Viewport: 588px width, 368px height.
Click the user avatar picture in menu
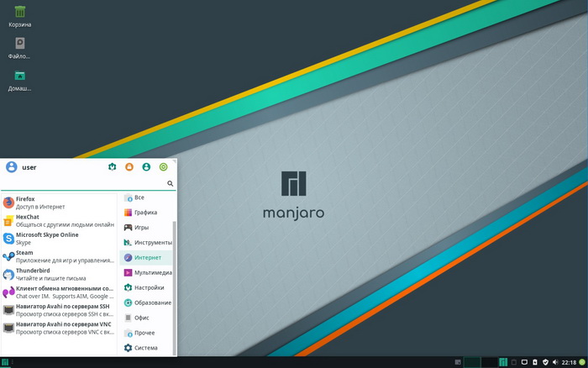12,167
